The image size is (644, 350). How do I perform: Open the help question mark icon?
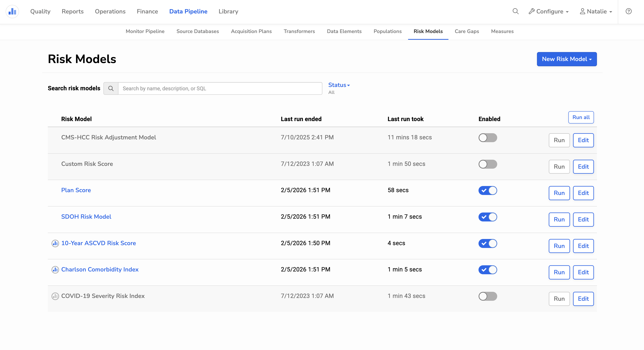pyautogui.click(x=629, y=12)
